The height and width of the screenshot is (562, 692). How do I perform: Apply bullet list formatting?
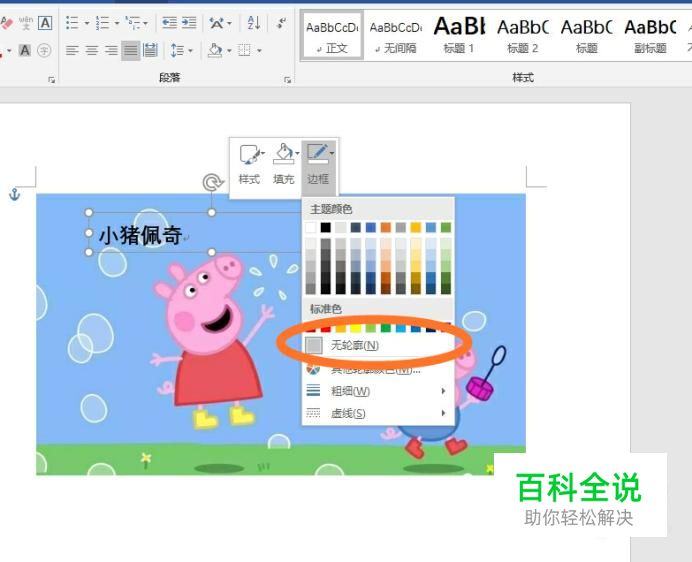(x=72, y=23)
